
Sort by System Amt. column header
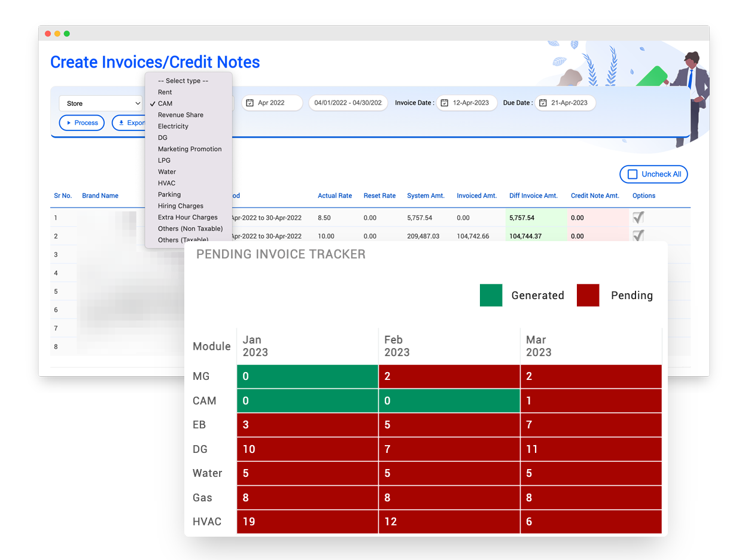425,196
